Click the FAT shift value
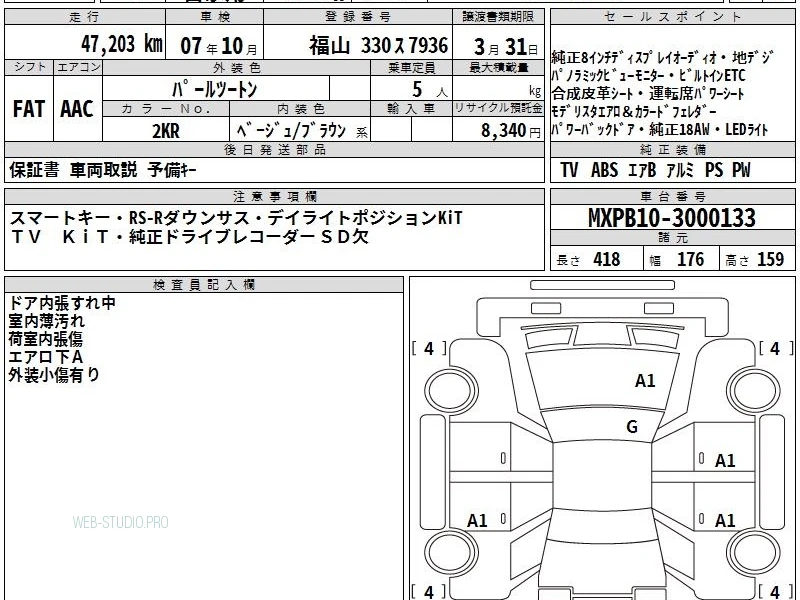Screen dimensions: 800x600 click(x=29, y=109)
